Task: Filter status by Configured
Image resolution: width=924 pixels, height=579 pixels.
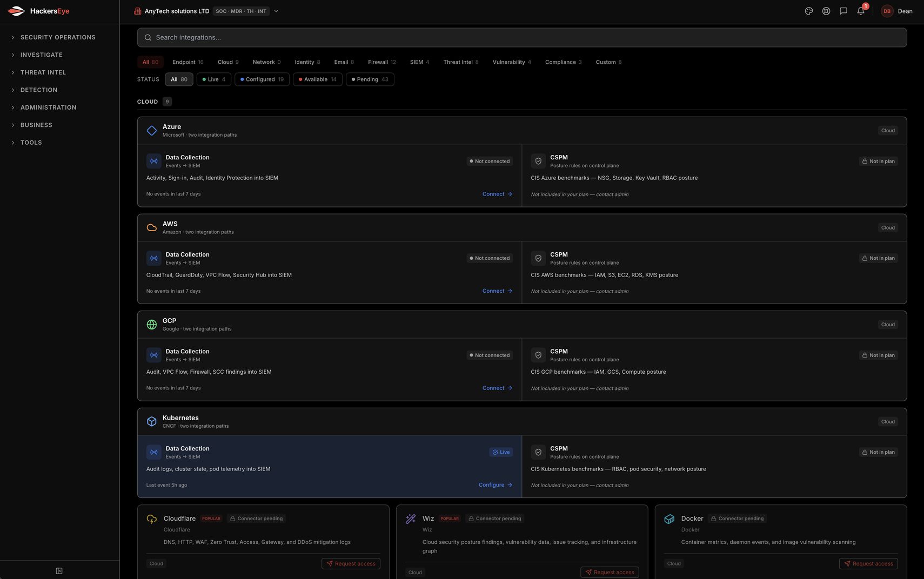Action: [262, 79]
